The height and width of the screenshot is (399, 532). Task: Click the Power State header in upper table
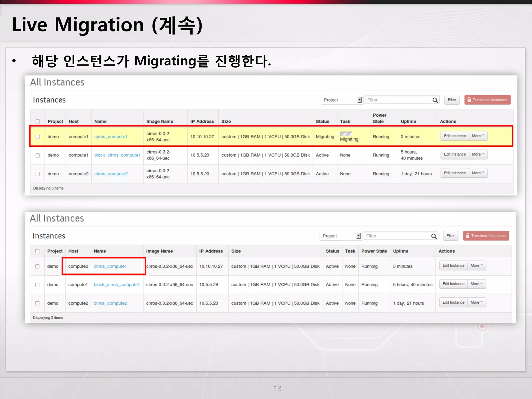point(380,118)
